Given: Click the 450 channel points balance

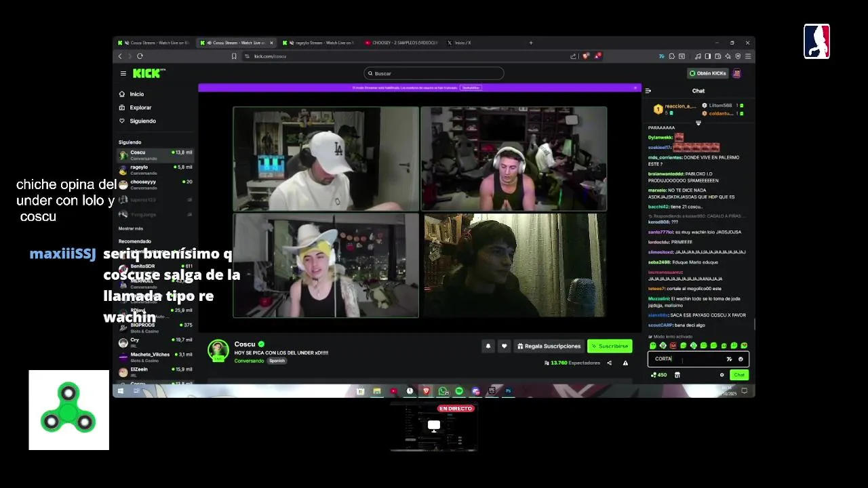Looking at the screenshot, I should coord(658,375).
